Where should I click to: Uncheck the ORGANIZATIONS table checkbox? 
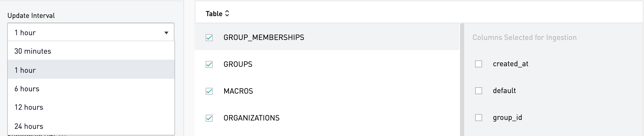click(x=209, y=118)
